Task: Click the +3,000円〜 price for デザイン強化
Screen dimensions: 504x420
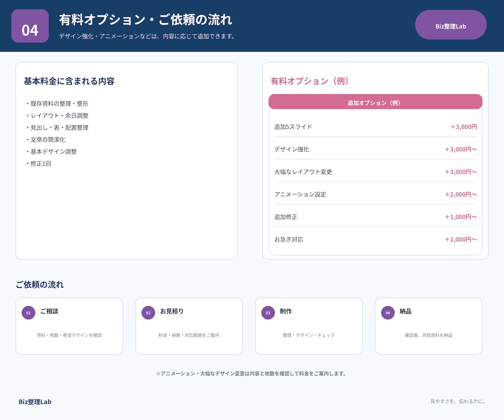Action: pos(461,149)
